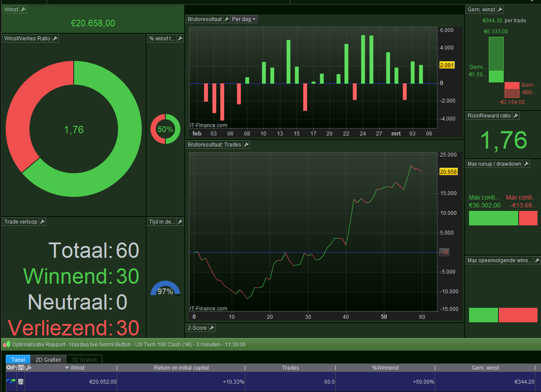Image resolution: width=541 pixels, height=392 pixels.
Task: Click the green max consecutive wins bar
Action: coord(484,315)
